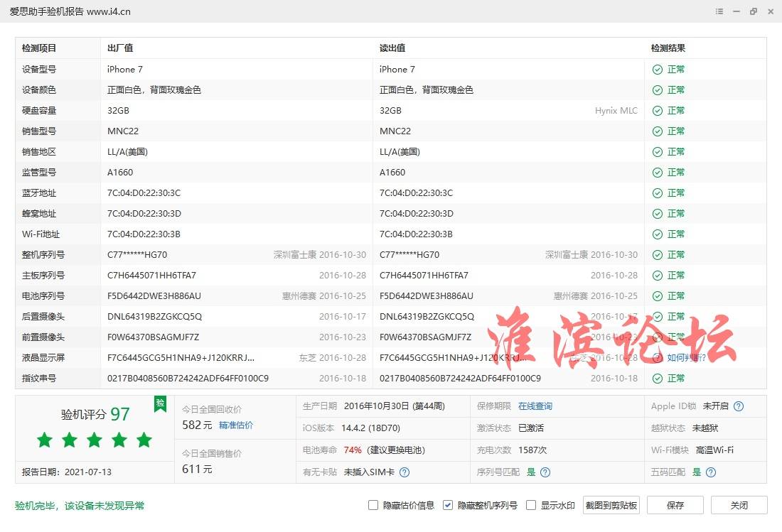This screenshot has height=532, width=782.
Task: Close the window using the title bar X
Action: (x=771, y=11)
